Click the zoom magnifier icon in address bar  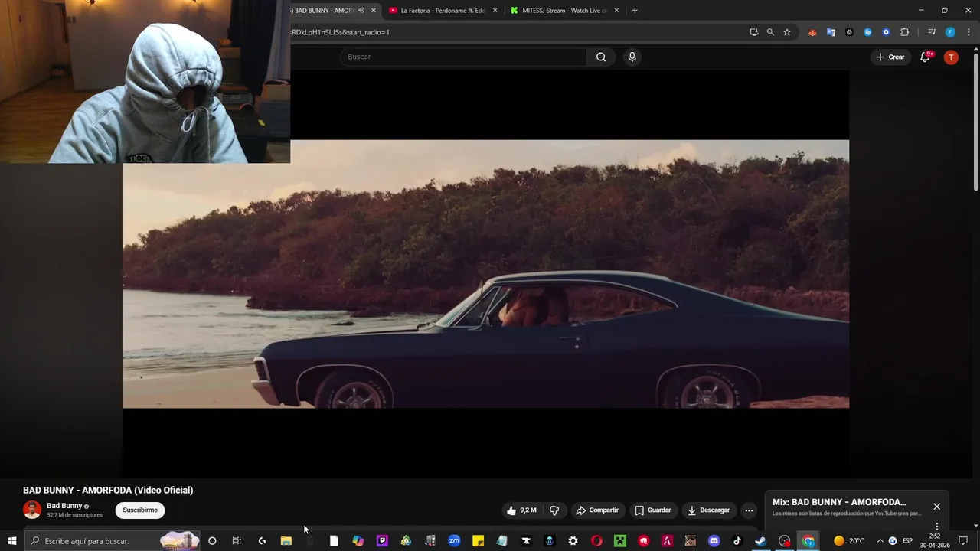coord(770,32)
